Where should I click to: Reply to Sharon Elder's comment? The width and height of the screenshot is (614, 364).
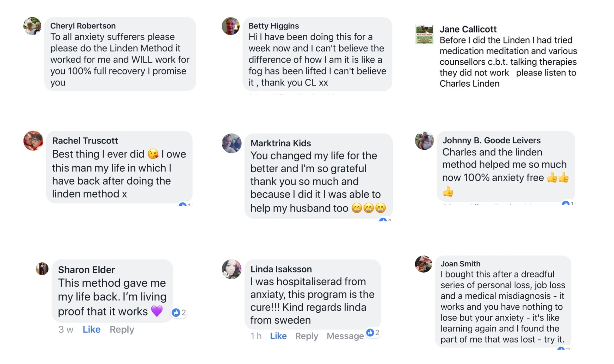coord(122,330)
